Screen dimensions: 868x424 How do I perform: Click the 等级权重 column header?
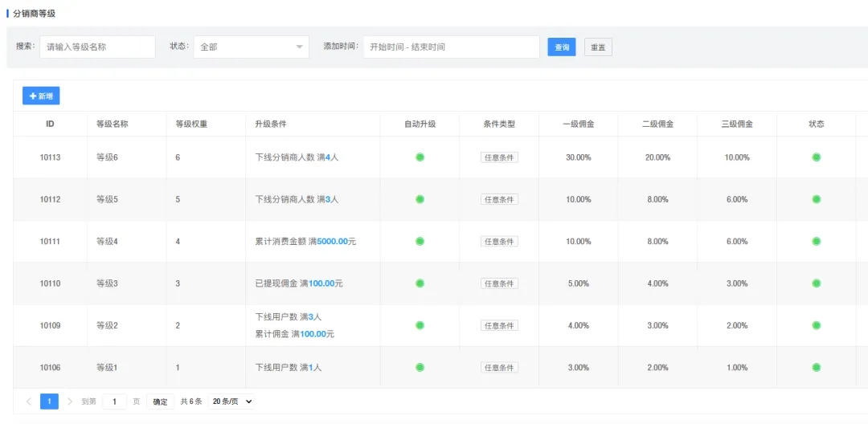(x=191, y=124)
